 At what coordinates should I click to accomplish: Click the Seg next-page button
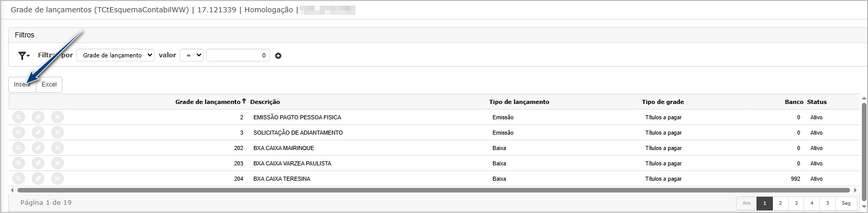tap(846, 203)
